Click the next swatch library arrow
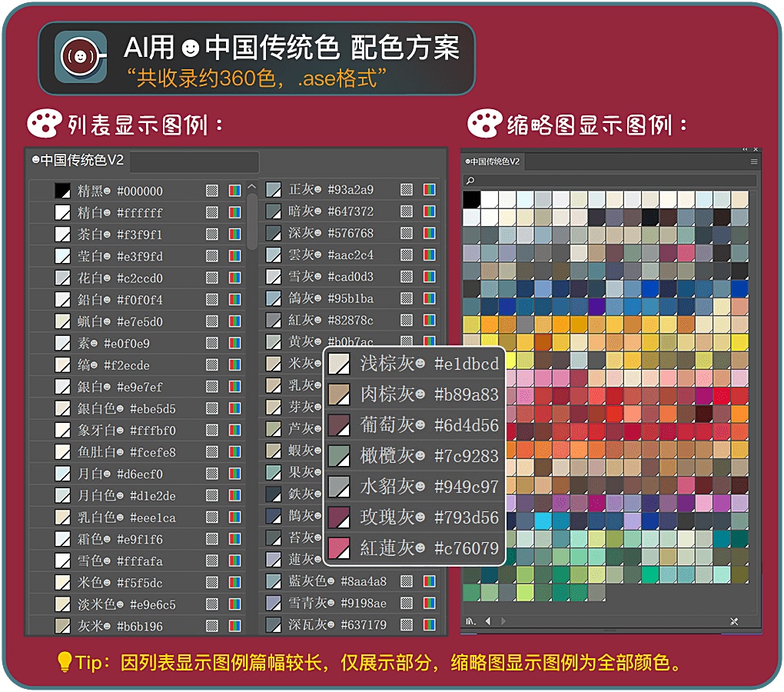This screenshot has width=784, height=692. click(503, 620)
